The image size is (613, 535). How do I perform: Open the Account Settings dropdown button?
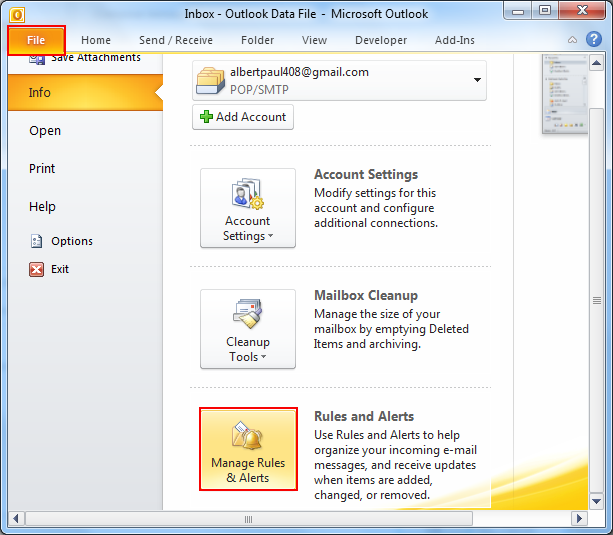(x=248, y=208)
